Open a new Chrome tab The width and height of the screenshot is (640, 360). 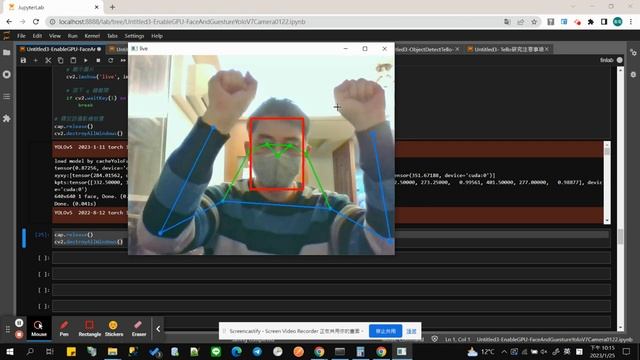point(112,7)
